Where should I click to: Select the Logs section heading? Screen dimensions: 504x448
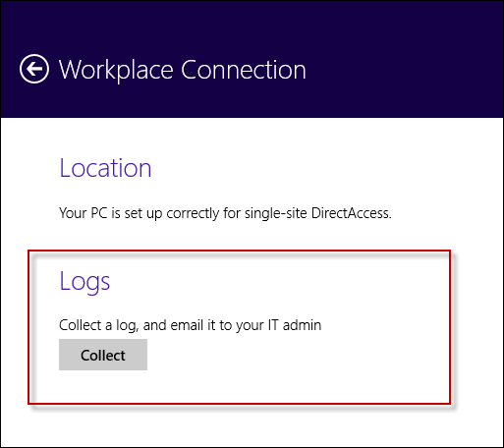84,282
